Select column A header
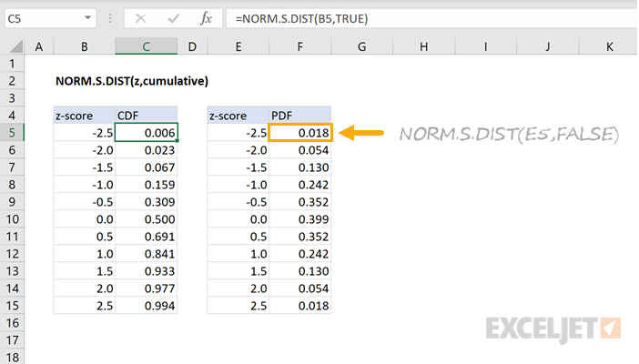 [39, 46]
